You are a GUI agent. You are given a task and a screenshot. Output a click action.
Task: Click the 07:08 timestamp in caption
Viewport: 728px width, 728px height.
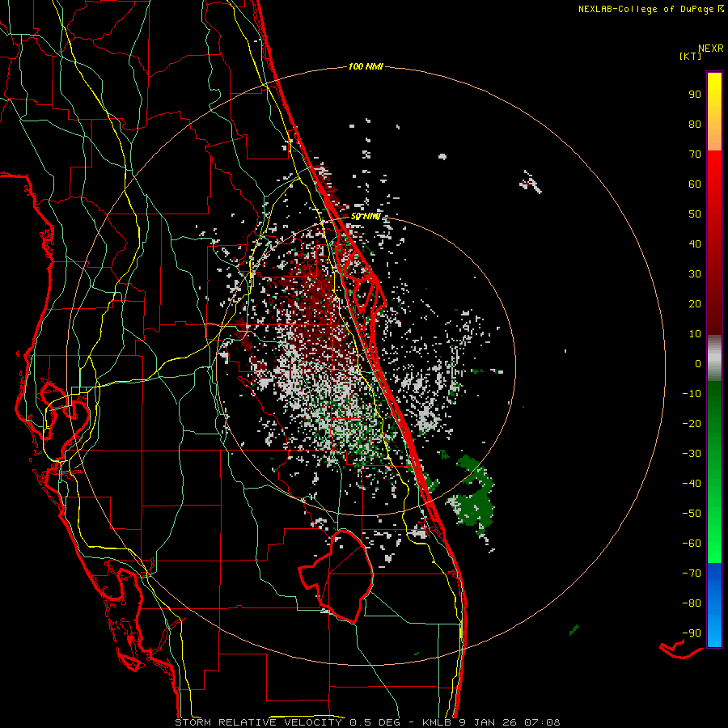[542, 722]
